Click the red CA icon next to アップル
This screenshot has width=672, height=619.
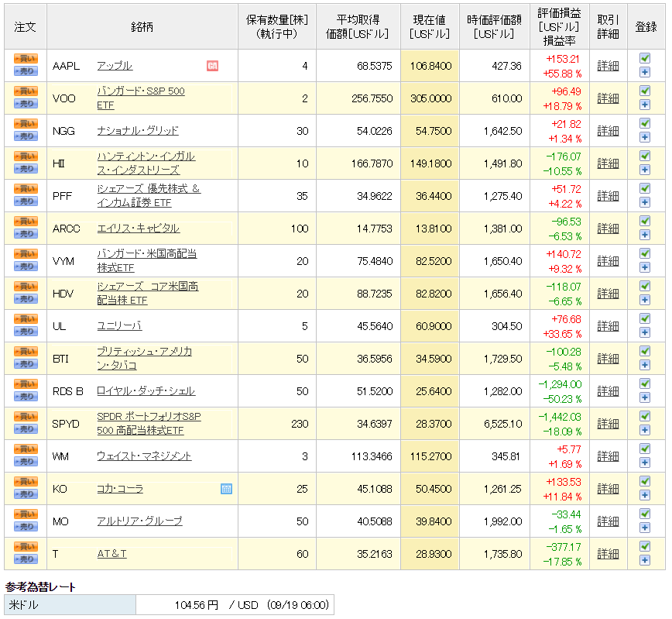(213, 66)
